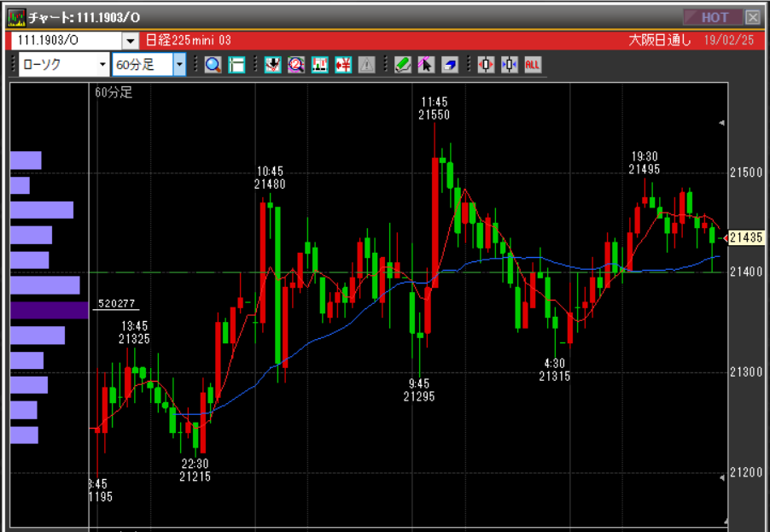This screenshot has width=770, height=532.
Task: Select the green pencil drawing tool
Action: pyautogui.click(x=402, y=64)
